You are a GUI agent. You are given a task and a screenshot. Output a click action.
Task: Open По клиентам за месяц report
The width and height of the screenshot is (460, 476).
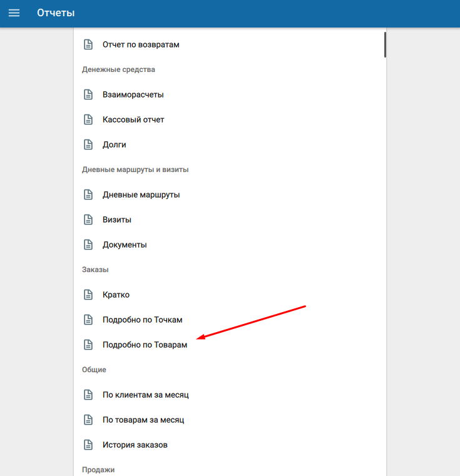(x=145, y=395)
